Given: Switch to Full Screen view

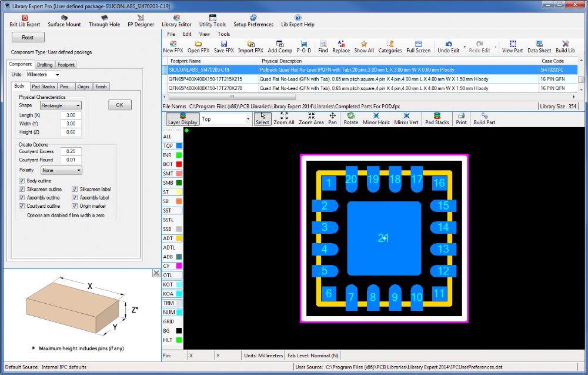Looking at the screenshot, I should (x=418, y=47).
